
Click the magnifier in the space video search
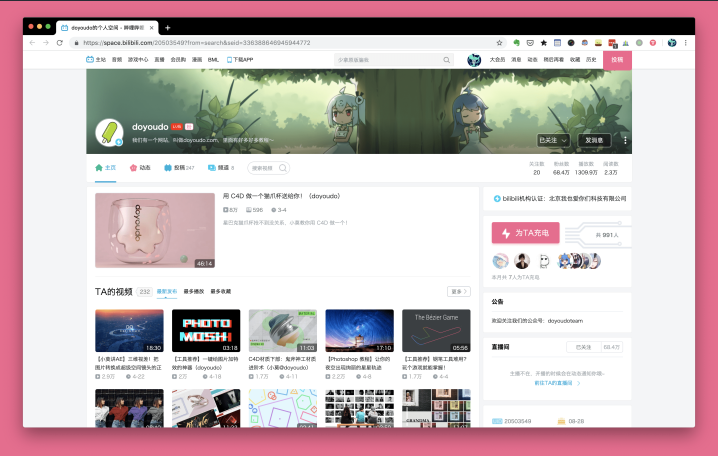[x=283, y=168]
